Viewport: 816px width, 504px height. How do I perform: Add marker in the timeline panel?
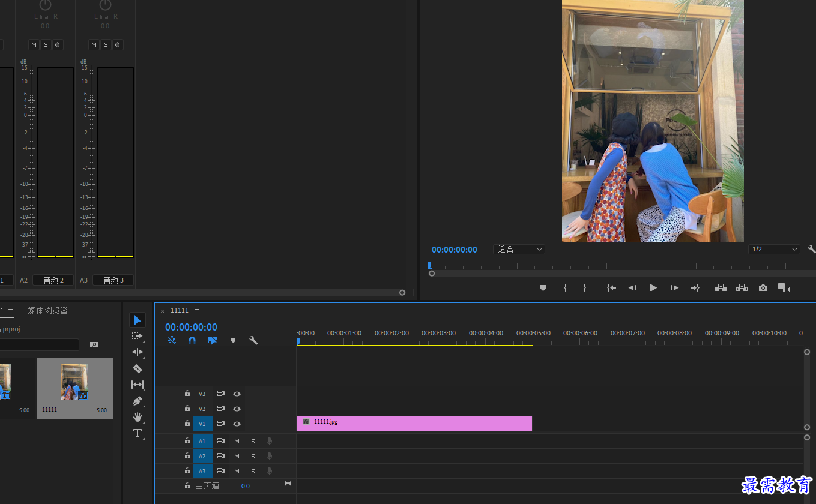point(233,340)
